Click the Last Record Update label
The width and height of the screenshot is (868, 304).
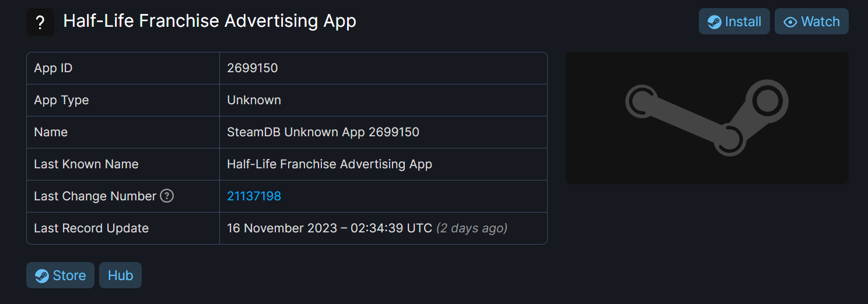click(x=91, y=228)
